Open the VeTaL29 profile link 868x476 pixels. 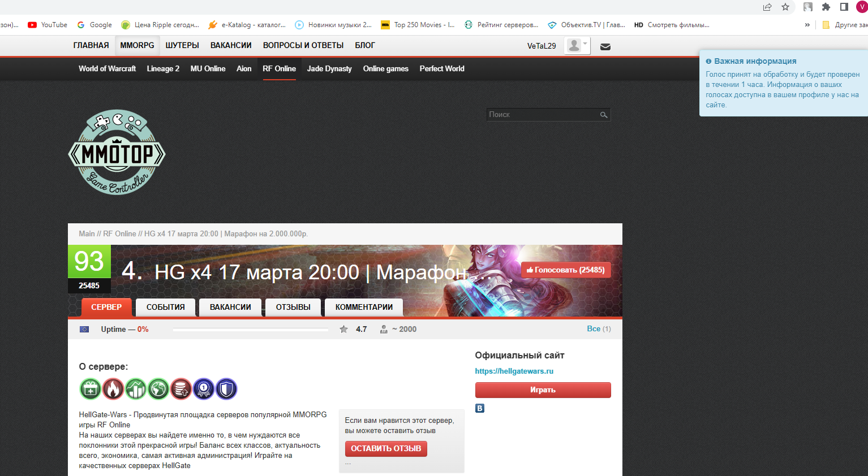542,46
